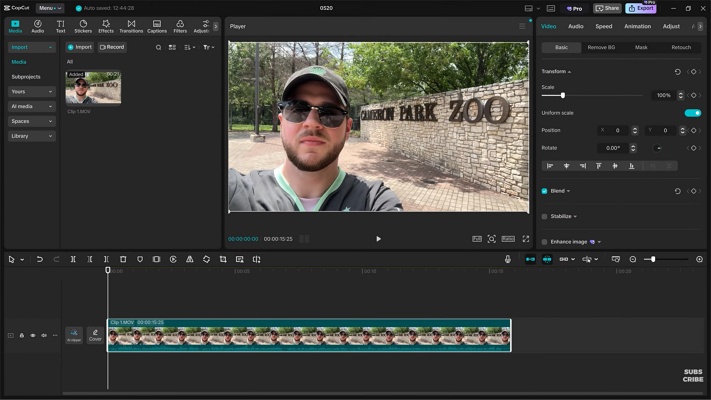Viewport: 711px width, 400px height.
Task: Click the zoom out timeline icon
Action: 633,259
